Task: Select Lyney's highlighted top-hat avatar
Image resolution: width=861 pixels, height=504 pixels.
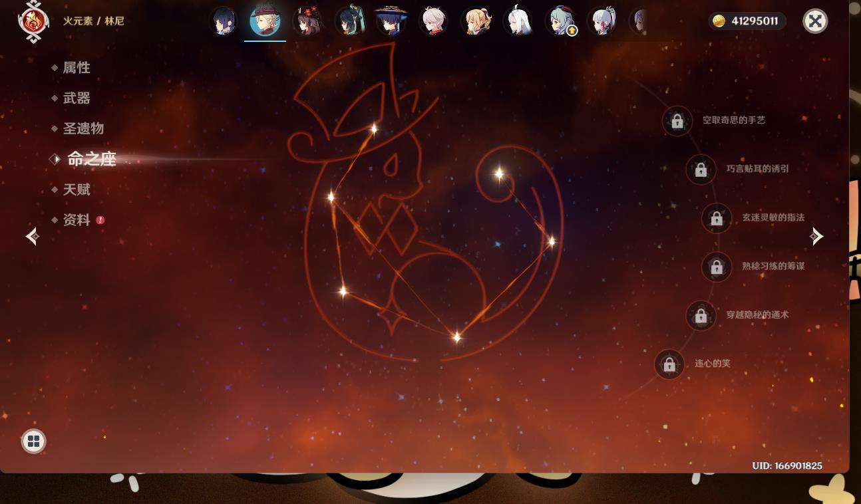Action: click(x=265, y=21)
